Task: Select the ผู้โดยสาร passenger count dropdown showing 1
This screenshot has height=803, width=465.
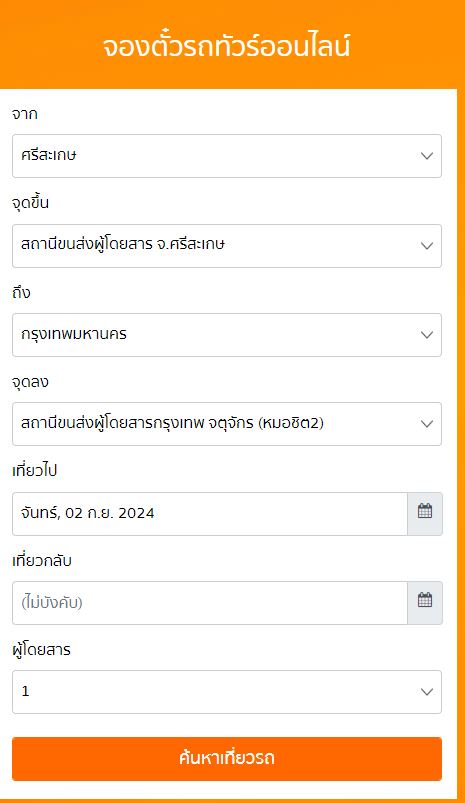Action: (227, 692)
